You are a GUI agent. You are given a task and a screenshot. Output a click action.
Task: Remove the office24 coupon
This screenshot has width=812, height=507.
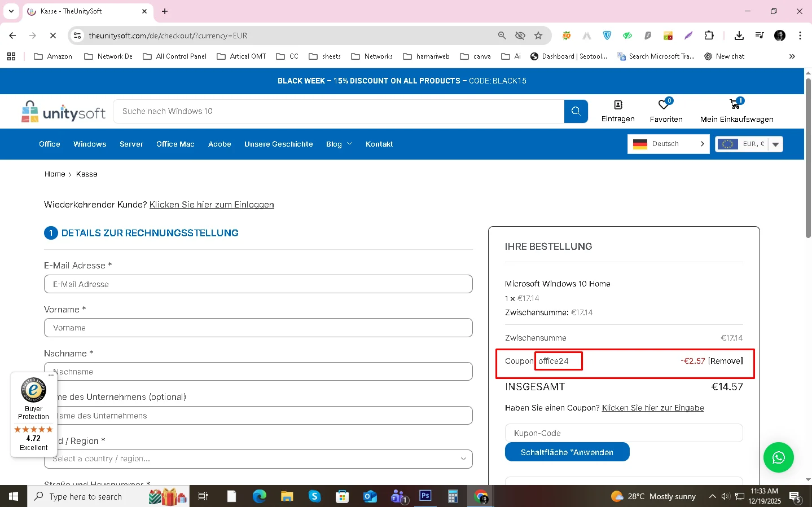(726, 361)
